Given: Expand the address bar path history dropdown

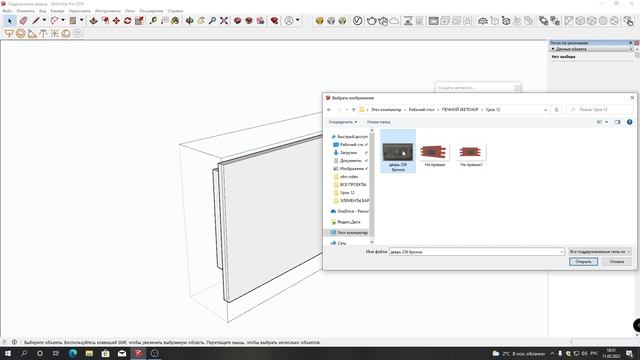Looking at the screenshot, I should click(x=545, y=110).
